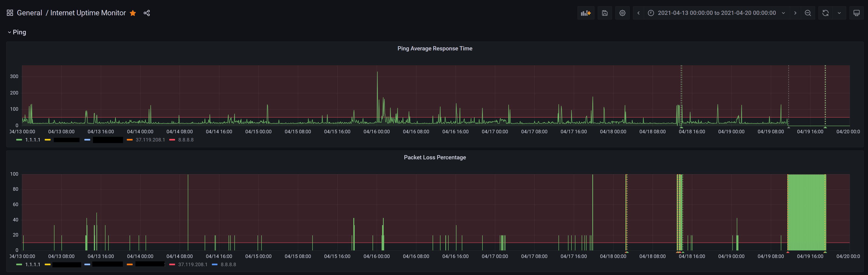Screen dimensions: 868x275
Task: Zoom out the time range
Action: point(808,13)
